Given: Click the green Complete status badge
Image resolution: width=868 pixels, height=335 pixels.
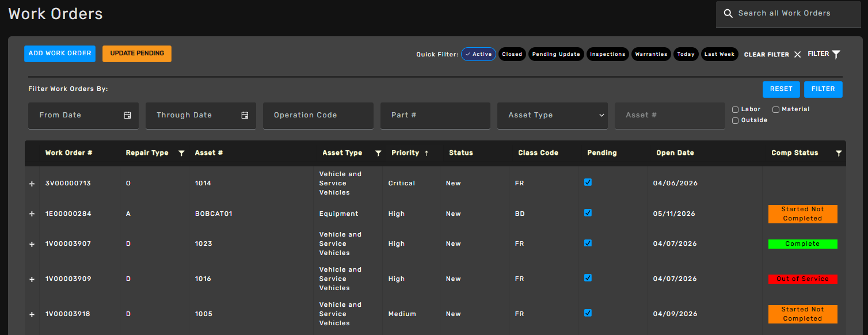Looking at the screenshot, I should click(803, 244).
